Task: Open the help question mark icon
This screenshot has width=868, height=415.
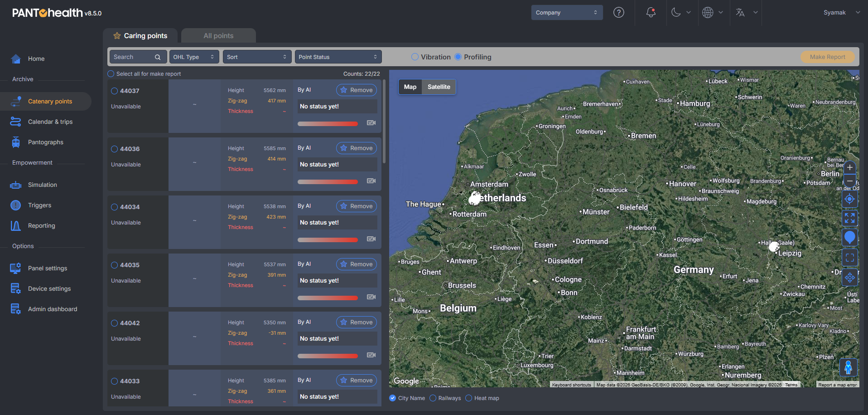Action: pyautogui.click(x=618, y=13)
